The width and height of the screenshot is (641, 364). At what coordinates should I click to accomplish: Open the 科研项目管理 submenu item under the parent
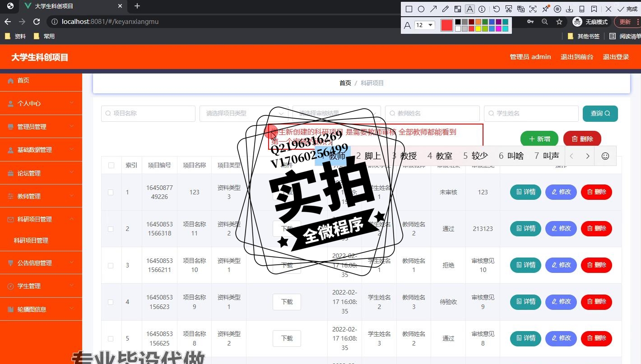click(x=41, y=240)
